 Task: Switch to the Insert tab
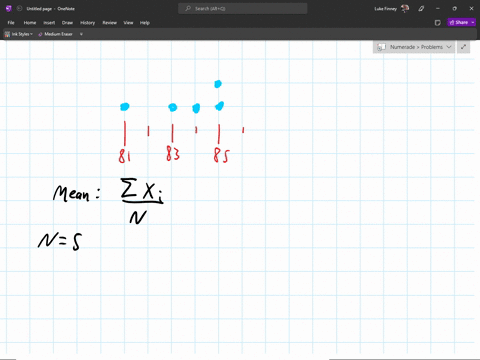pos(49,23)
